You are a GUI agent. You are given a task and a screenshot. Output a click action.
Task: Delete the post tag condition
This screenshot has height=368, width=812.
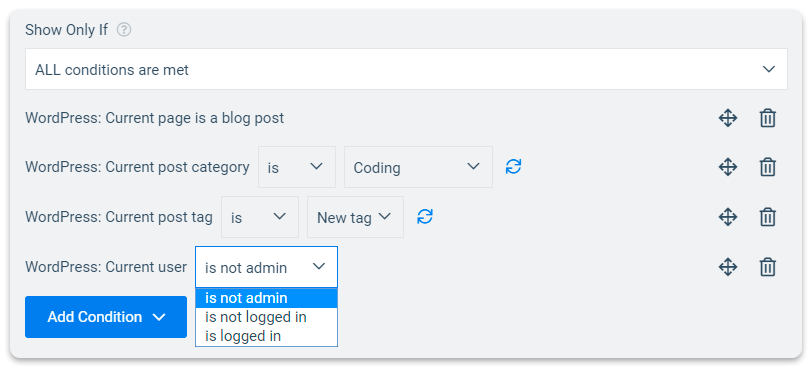pyautogui.click(x=767, y=217)
